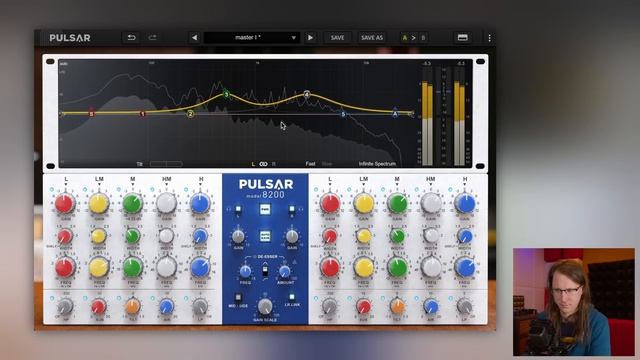This screenshot has height=360, width=640.
Task: Click right channel red L GAIN knob
Action: click(x=330, y=204)
